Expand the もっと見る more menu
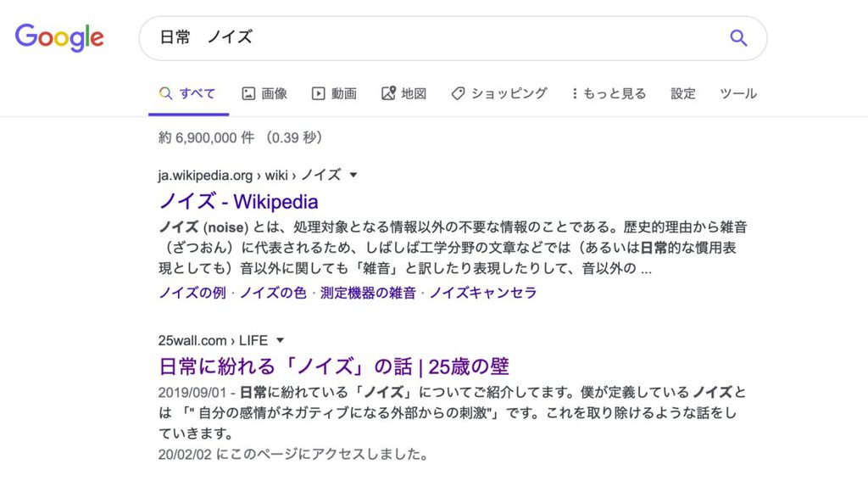Viewport: 868px width, 481px height. tap(609, 93)
